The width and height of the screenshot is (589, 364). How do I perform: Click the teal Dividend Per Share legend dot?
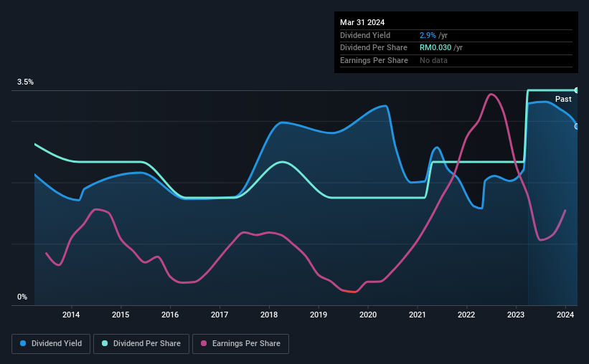105,343
